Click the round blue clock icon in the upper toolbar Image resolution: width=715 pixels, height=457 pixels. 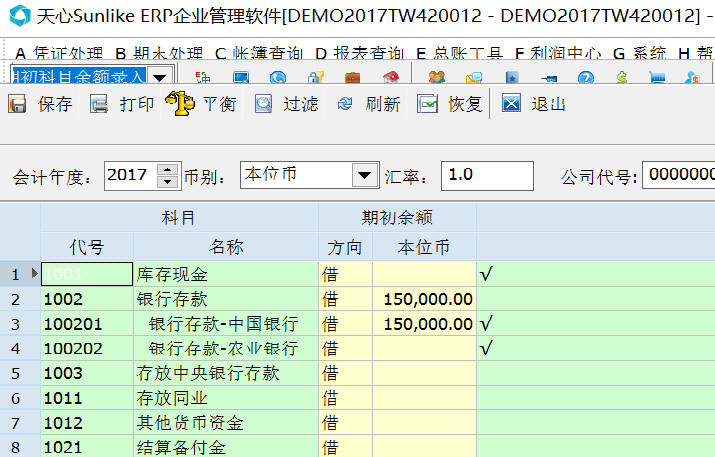[278, 78]
